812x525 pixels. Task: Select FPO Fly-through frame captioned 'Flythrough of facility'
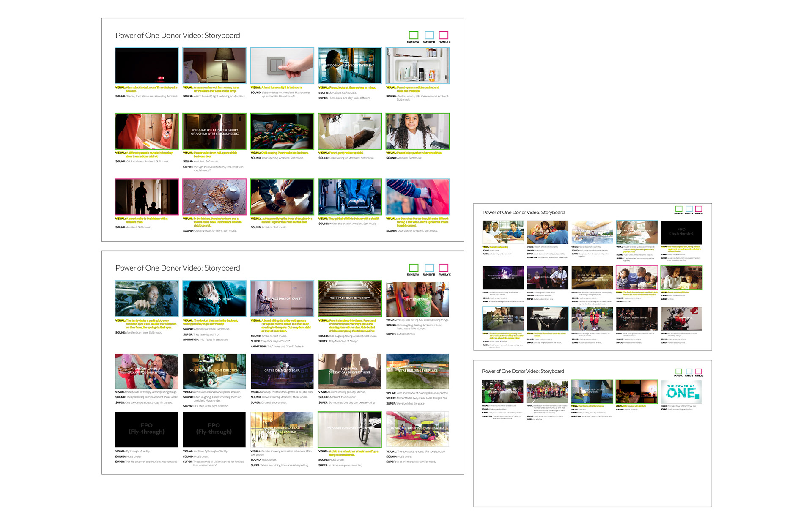[x=147, y=429]
